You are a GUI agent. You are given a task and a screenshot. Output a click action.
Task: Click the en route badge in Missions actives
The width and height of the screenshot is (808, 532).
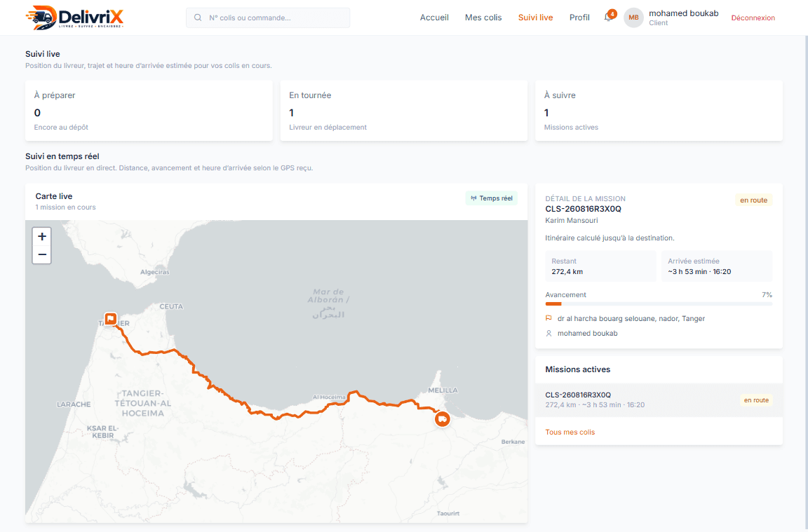pyautogui.click(x=756, y=400)
